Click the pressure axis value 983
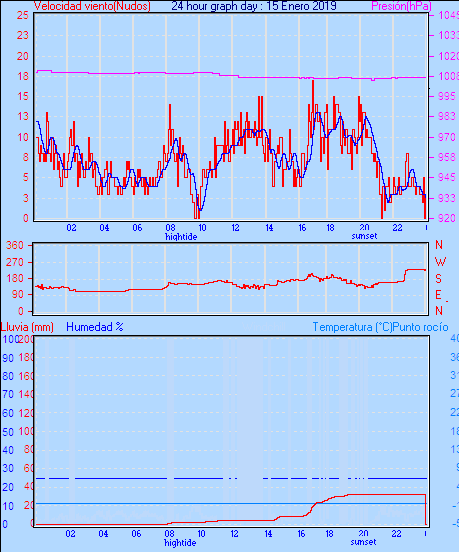 (448, 116)
